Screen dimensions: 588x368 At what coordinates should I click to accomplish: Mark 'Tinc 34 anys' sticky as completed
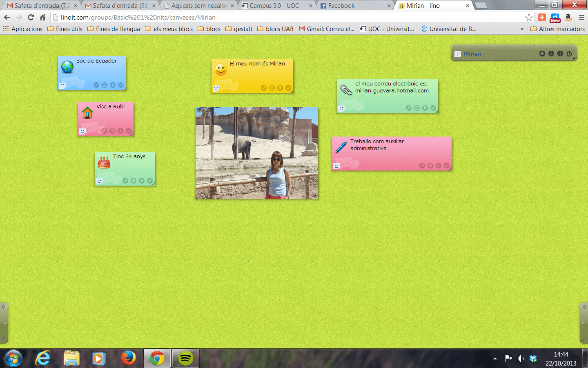pyautogui.click(x=150, y=181)
